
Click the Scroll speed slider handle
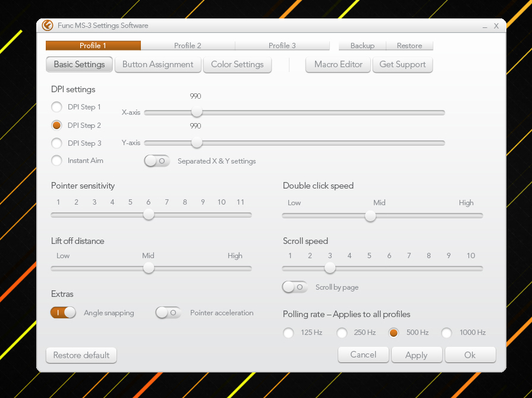pyautogui.click(x=330, y=268)
